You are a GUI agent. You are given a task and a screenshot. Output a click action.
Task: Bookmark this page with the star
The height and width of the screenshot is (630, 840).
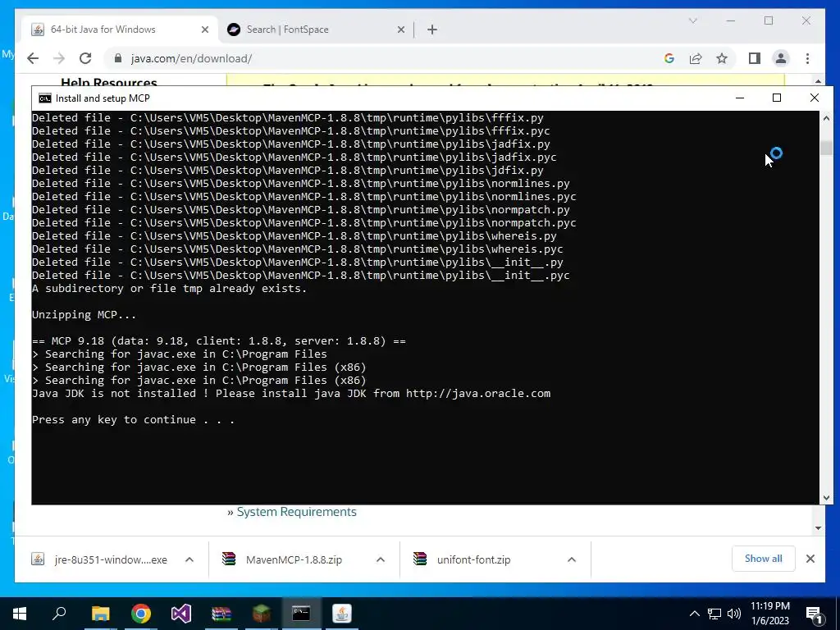(722, 58)
